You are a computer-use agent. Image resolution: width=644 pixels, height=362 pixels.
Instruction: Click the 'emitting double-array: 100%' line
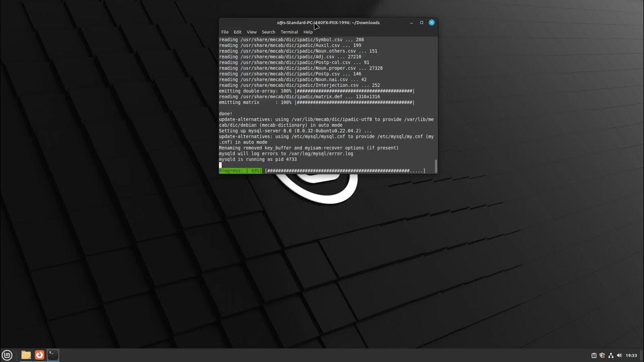pos(316,91)
